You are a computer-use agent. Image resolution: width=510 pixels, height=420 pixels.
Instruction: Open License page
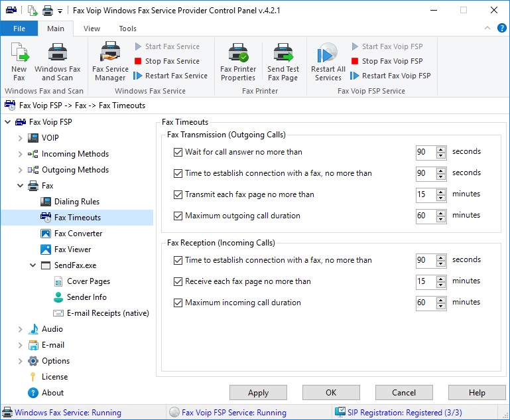54,377
